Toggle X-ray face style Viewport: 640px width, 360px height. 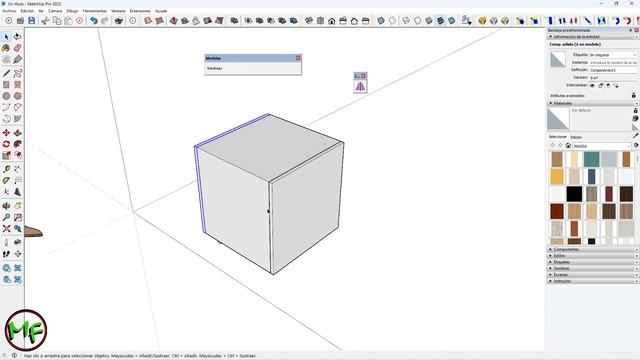click(381, 20)
